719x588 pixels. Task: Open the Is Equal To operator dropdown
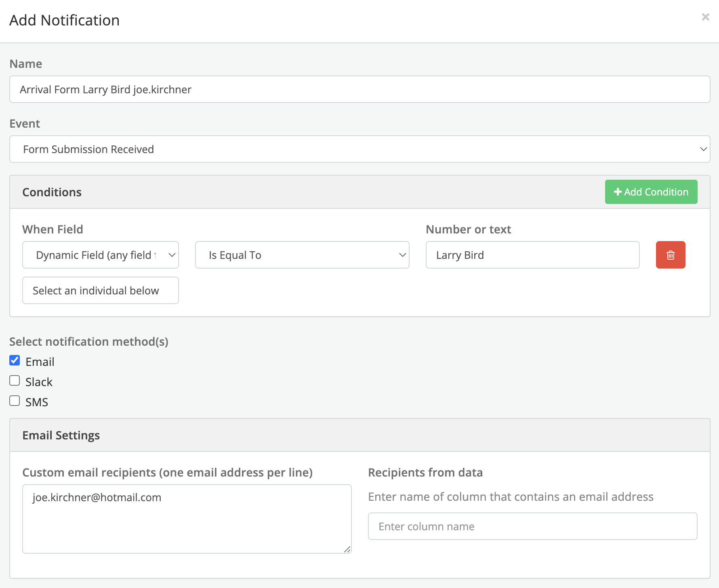tap(302, 255)
